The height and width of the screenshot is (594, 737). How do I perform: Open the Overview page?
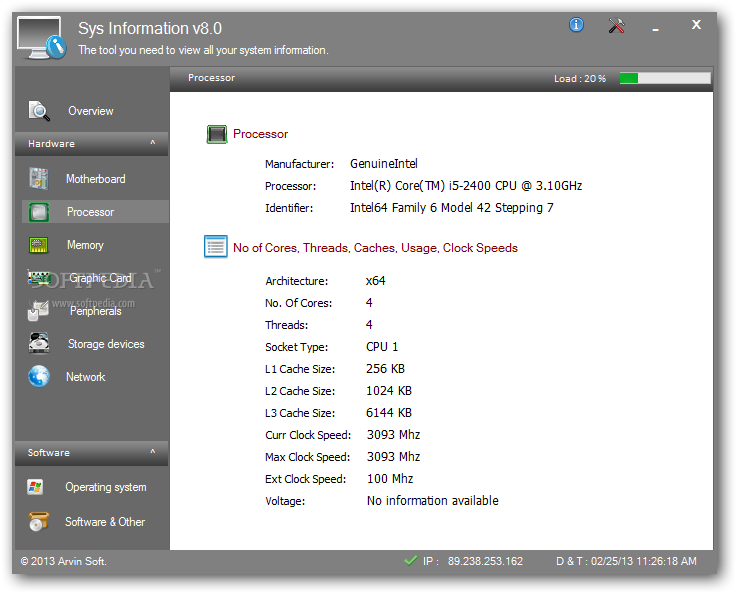(x=91, y=111)
